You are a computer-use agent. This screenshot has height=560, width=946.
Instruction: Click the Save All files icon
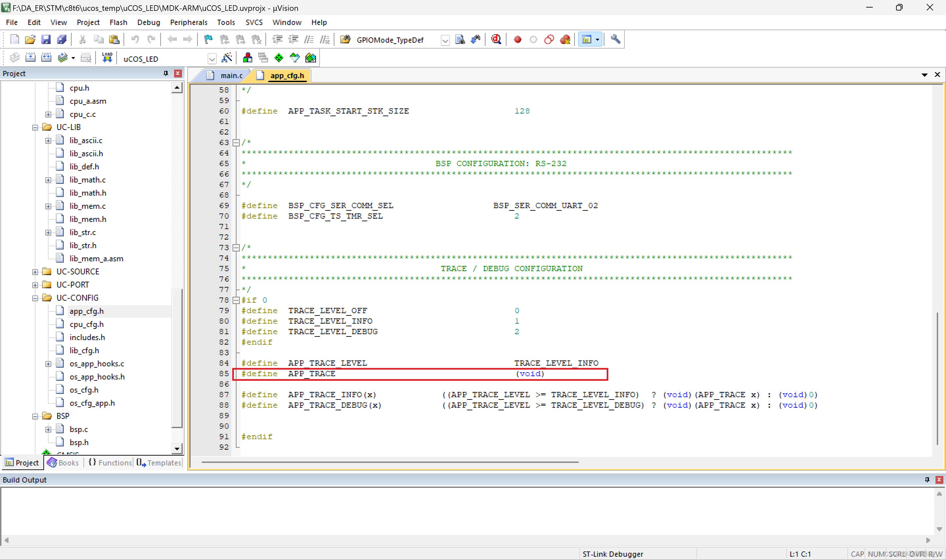tap(61, 39)
